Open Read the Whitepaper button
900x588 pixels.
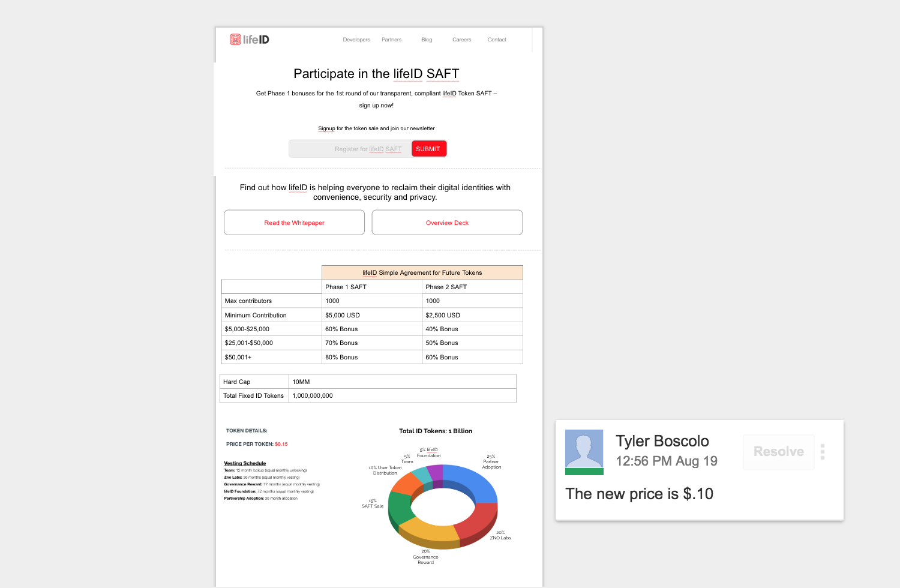tap(294, 223)
